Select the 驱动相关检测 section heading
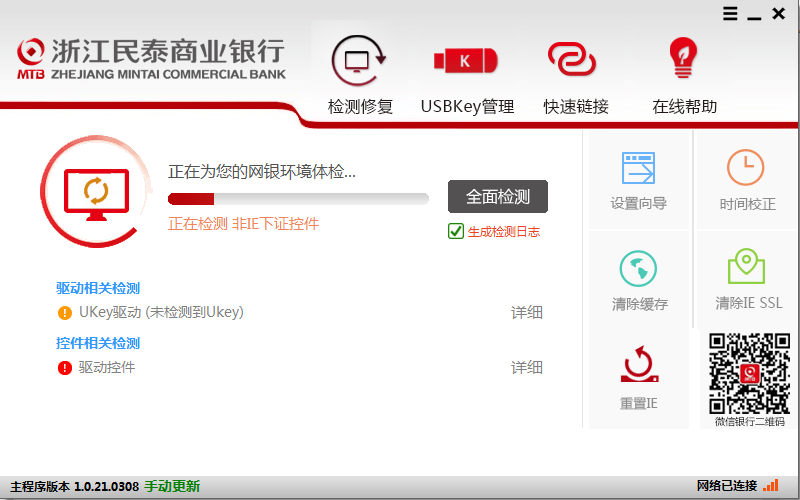The width and height of the screenshot is (800, 500). click(98, 288)
